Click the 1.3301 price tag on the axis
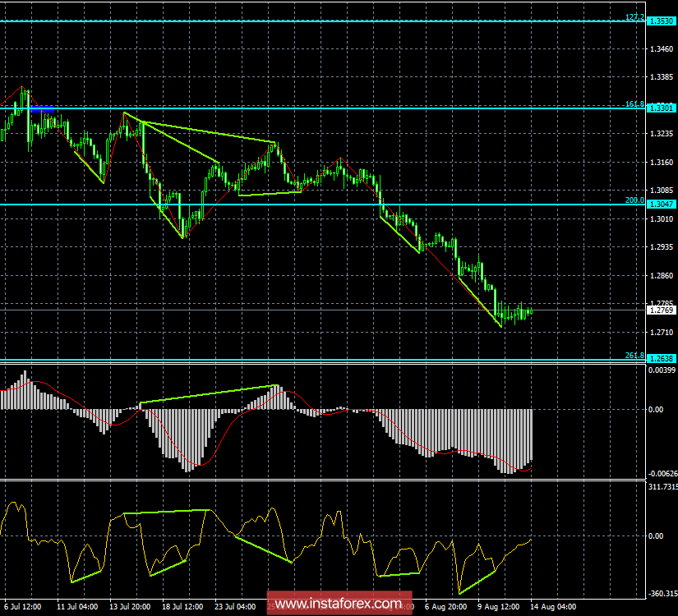Viewport: 678px width, 616px height. coord(660,108)
